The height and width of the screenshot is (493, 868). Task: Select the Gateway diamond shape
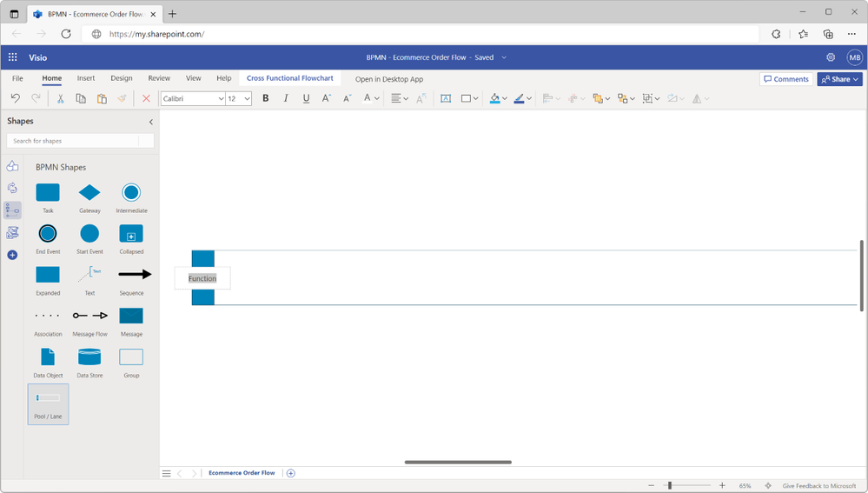[89, 198]
